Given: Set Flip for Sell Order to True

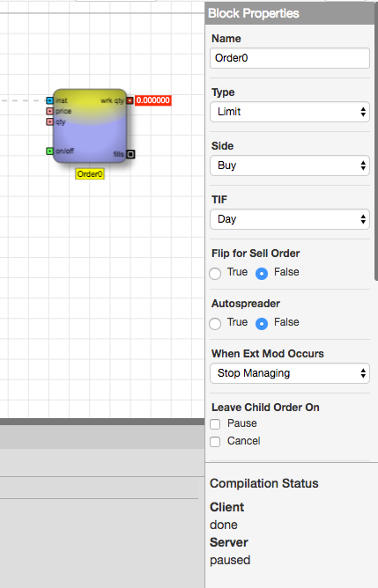Looking at the screenshot, I should 215,274.
